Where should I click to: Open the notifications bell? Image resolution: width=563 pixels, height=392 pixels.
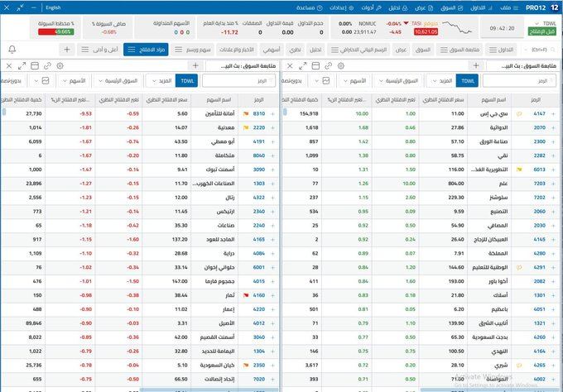click(x=12, y=50)
